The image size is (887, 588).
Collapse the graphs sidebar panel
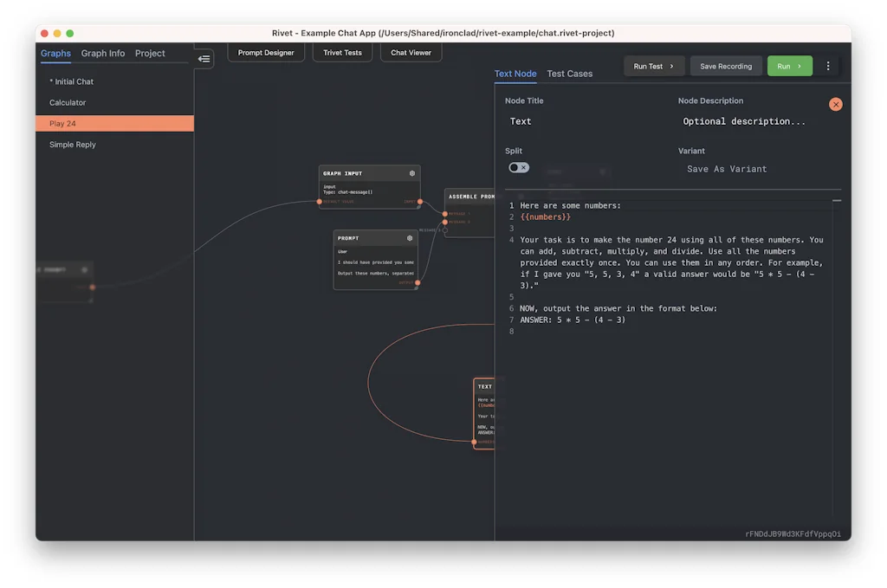click(x=204, y=59)
